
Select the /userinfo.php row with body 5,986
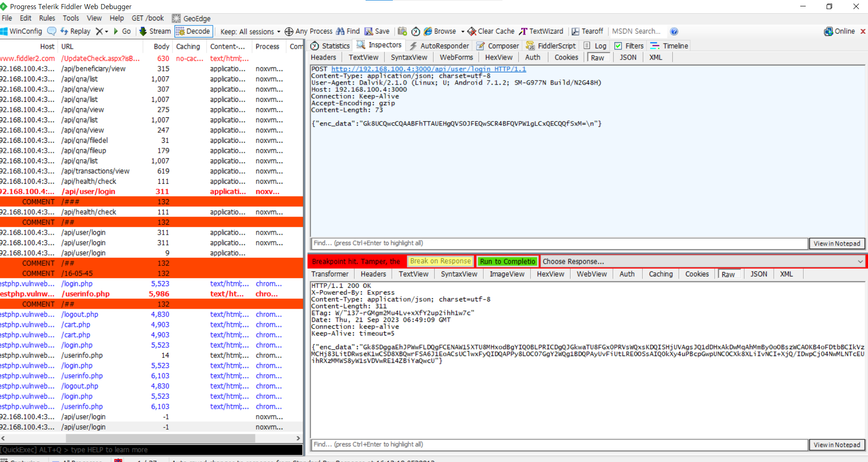151,294
